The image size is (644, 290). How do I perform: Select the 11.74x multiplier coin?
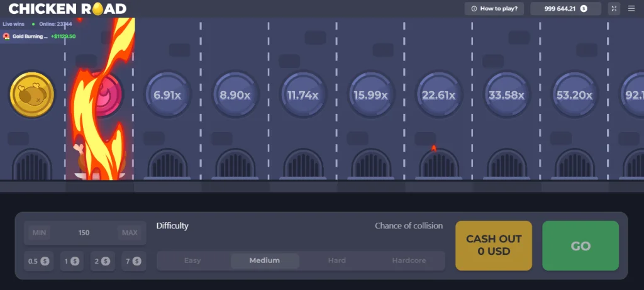coord(303,95)
